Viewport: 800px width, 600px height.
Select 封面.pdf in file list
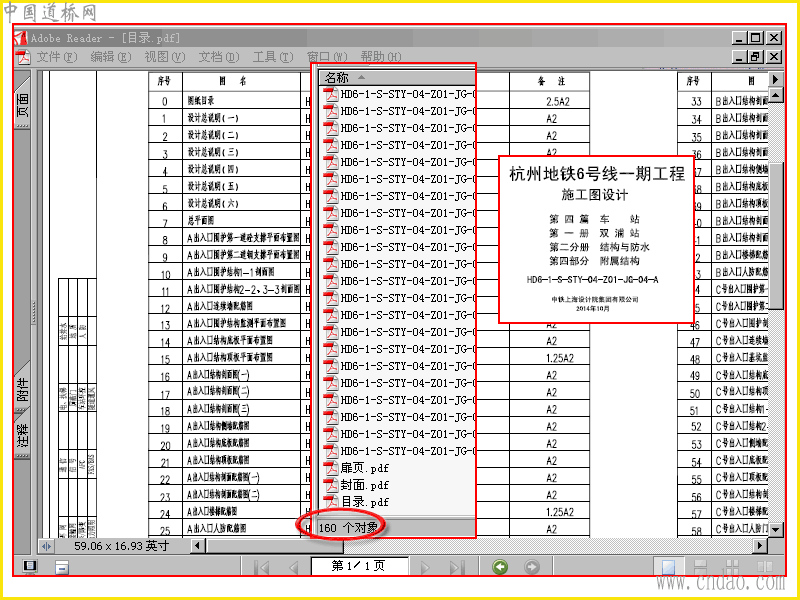(x=364, y=485)
